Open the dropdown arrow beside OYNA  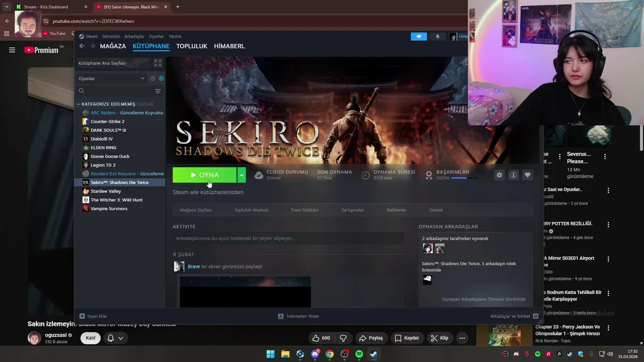tap(242, 175)
